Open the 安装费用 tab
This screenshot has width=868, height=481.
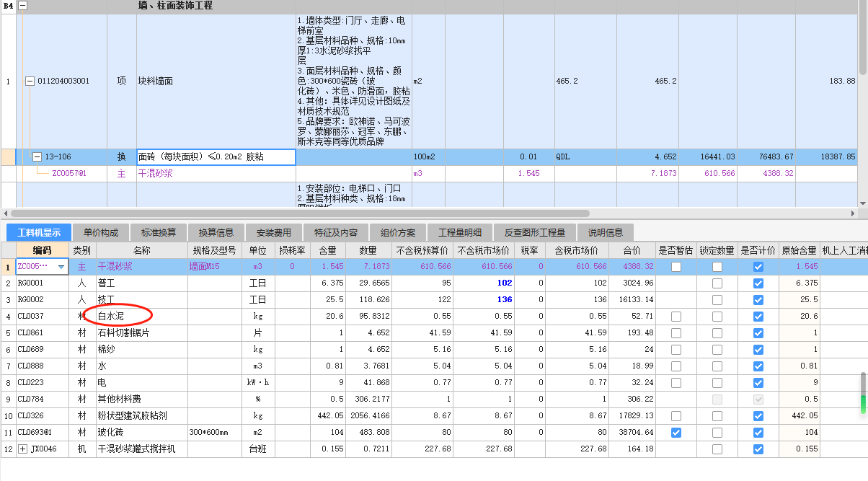coord(274,232)
